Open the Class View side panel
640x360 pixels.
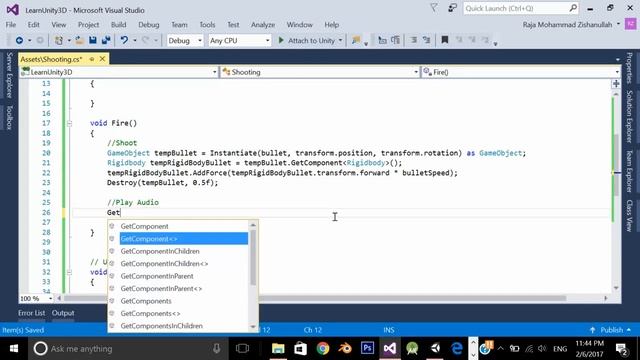coord(629,216)
